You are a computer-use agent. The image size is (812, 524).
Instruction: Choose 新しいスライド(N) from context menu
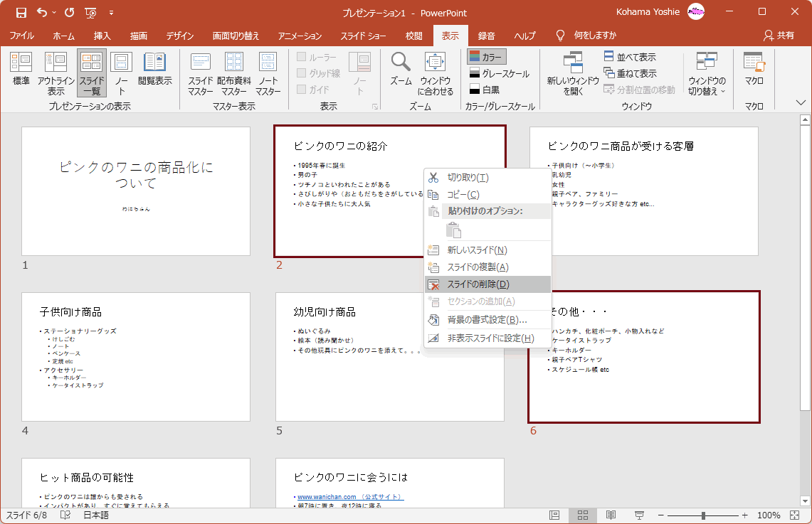tap(487, 250)
